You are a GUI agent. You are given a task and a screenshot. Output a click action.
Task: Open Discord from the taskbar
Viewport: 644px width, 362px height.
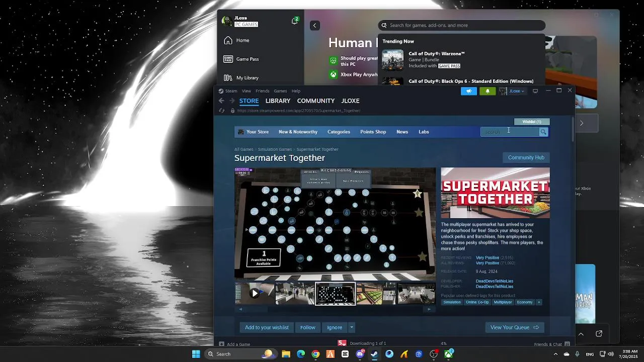[360, 354]
